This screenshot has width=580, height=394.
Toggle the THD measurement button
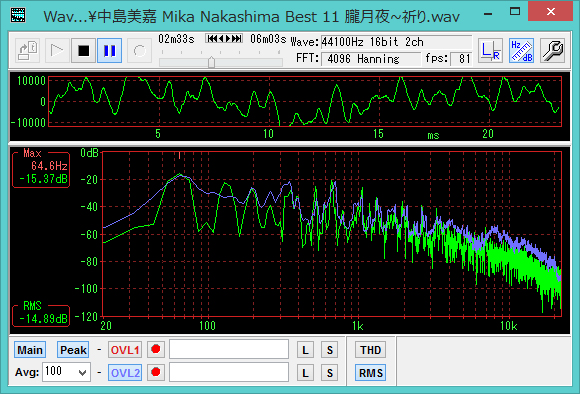click(x=371, y=350)
